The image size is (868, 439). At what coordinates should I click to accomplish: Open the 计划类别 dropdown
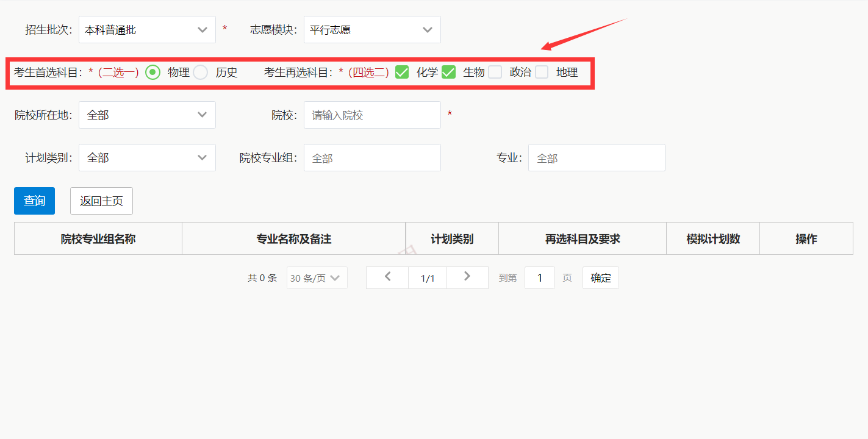click(x=146, y=157)
